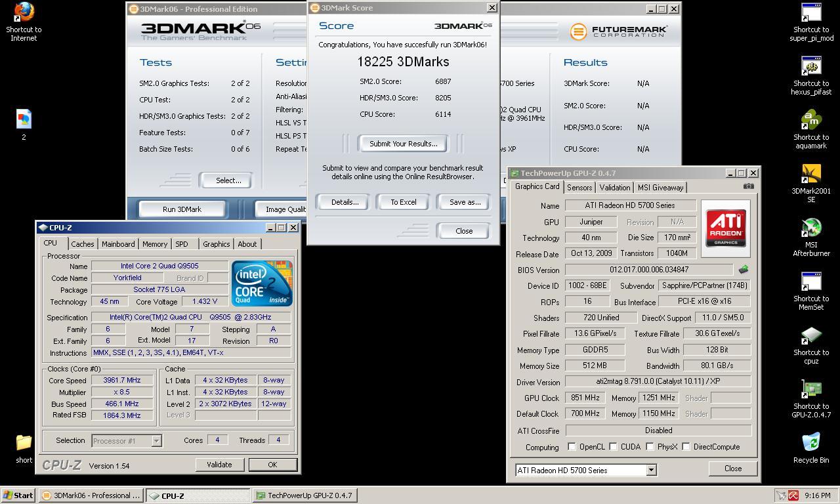Click the CPU-Z taskbar button
This screenshot has width=840, height=504.
[198, 495]
